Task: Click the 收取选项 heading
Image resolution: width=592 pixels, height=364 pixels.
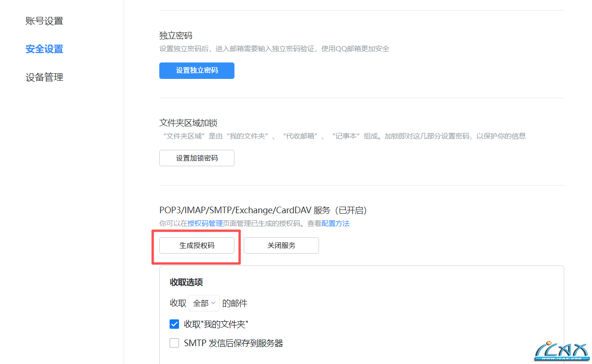Action: pyautogui.click(x=187, y=282)
